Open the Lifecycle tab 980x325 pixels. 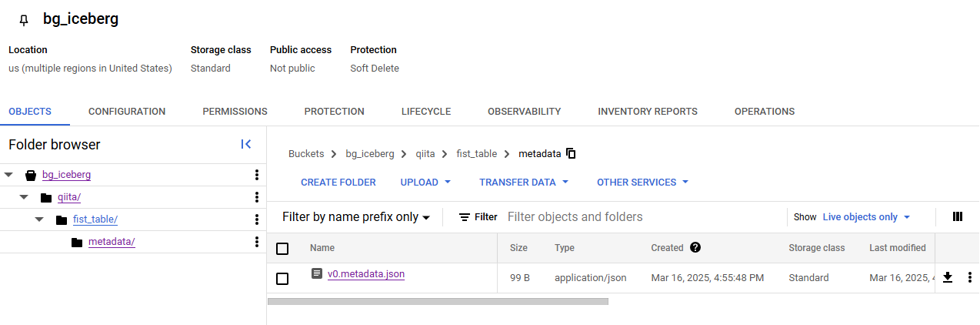425,112
